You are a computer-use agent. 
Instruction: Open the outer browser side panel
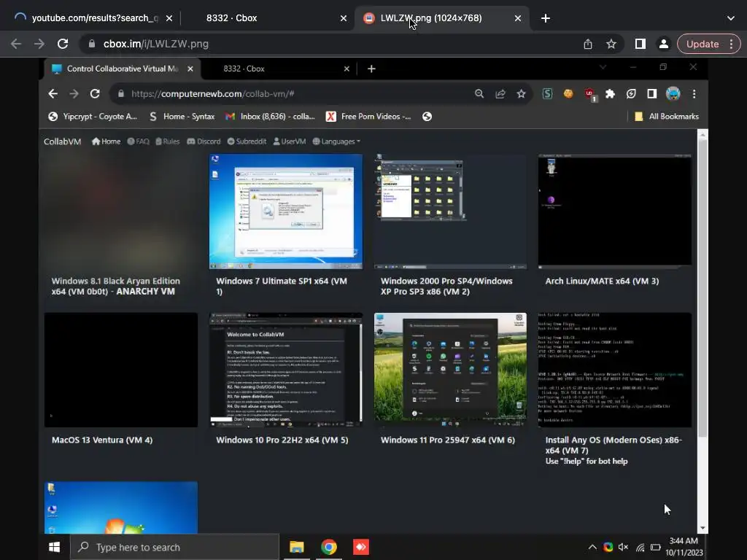pyautogui.click(x=640, y=44)
